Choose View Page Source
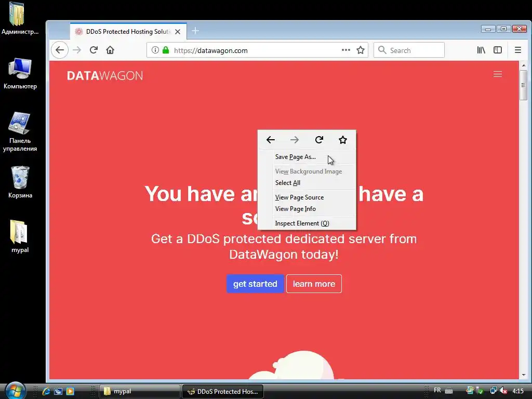 tap(307, 197)
